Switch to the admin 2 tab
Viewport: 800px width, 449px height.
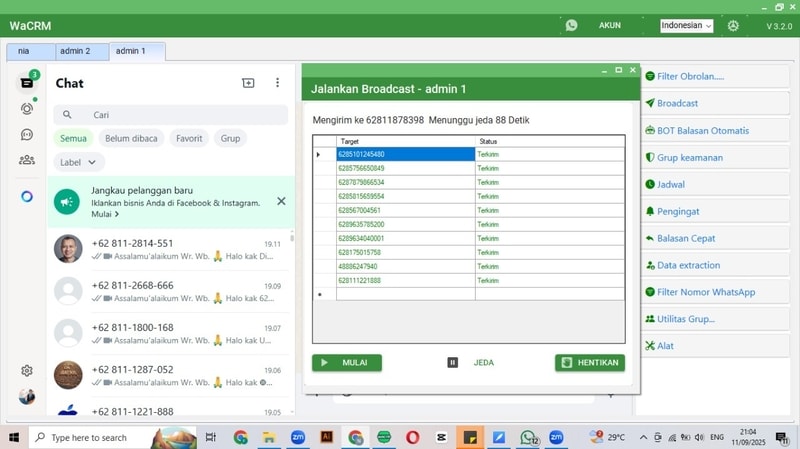pyautogui.click(x=82, y=51)
